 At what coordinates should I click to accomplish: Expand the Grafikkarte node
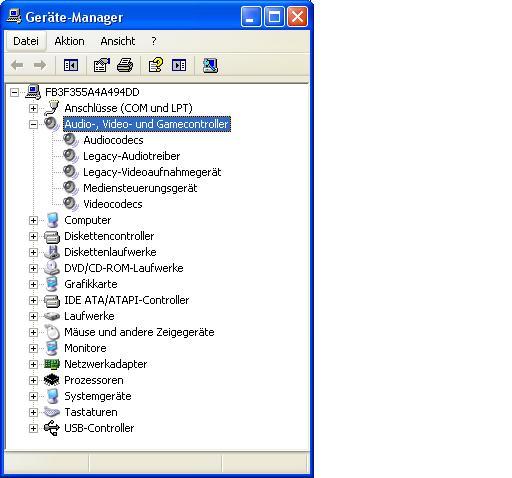click(x=33, y=284)
